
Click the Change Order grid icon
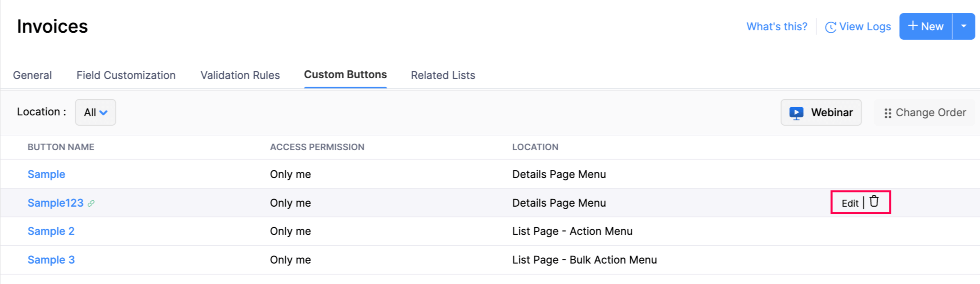[x=887, y=113]
